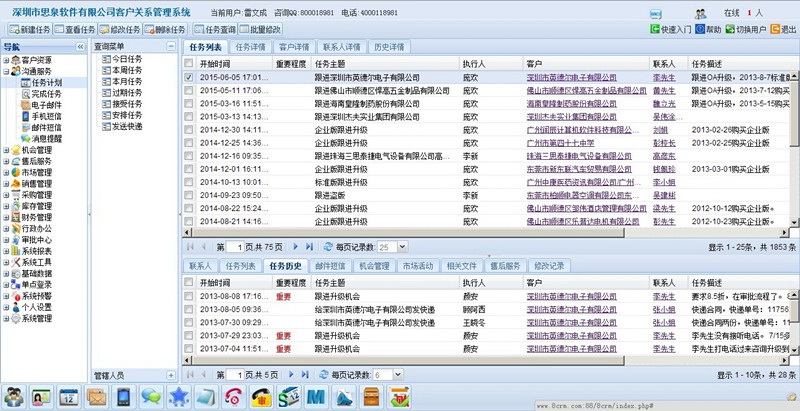Screen dimensions: 800x411
Task: Click 新建任务 new task toolbar button
Action: point(30,30)
